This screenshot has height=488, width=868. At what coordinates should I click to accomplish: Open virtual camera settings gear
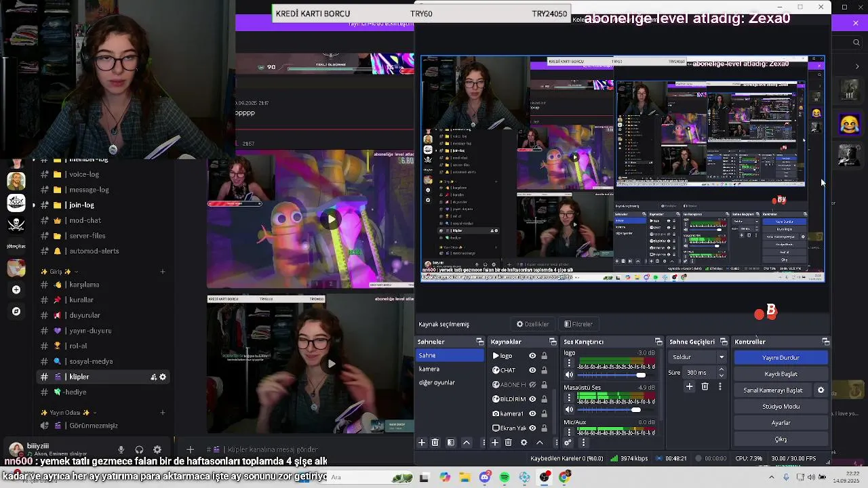point(821,390)
